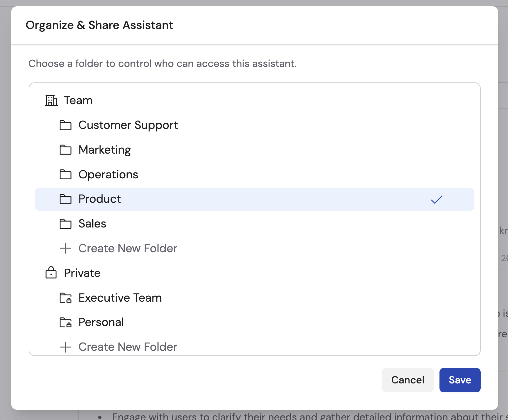
Task: Select the Sales folder
Action: (x=92, y=224)
